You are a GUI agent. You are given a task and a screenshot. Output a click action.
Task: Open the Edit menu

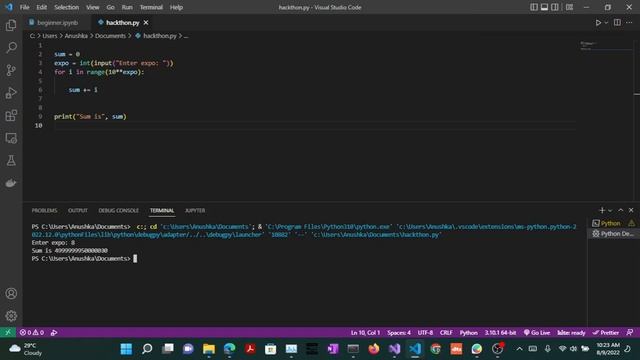[41, 7]
